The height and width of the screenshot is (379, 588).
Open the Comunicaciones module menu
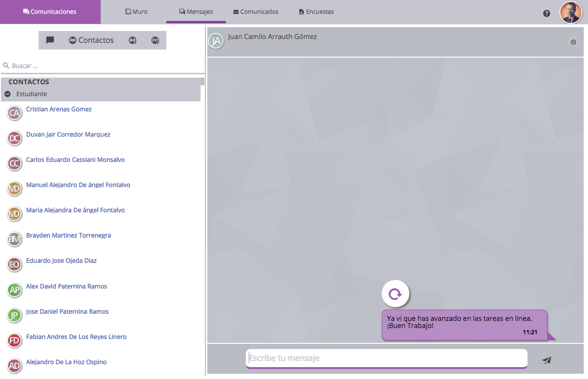point(50,12)
